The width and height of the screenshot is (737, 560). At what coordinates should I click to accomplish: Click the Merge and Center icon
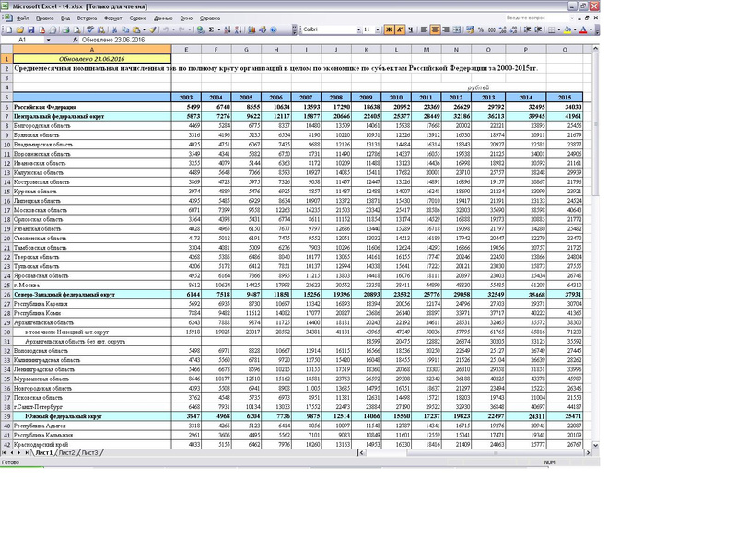click(456, 29)
